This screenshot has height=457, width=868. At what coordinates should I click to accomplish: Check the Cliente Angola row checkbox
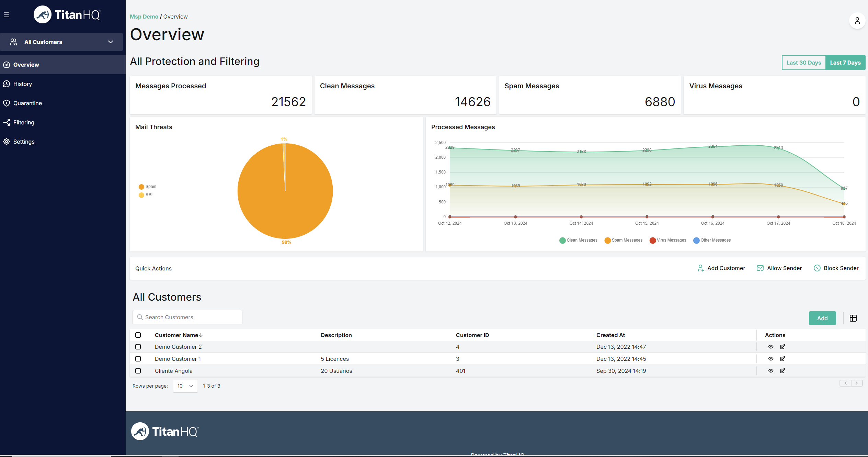(138, 371)
